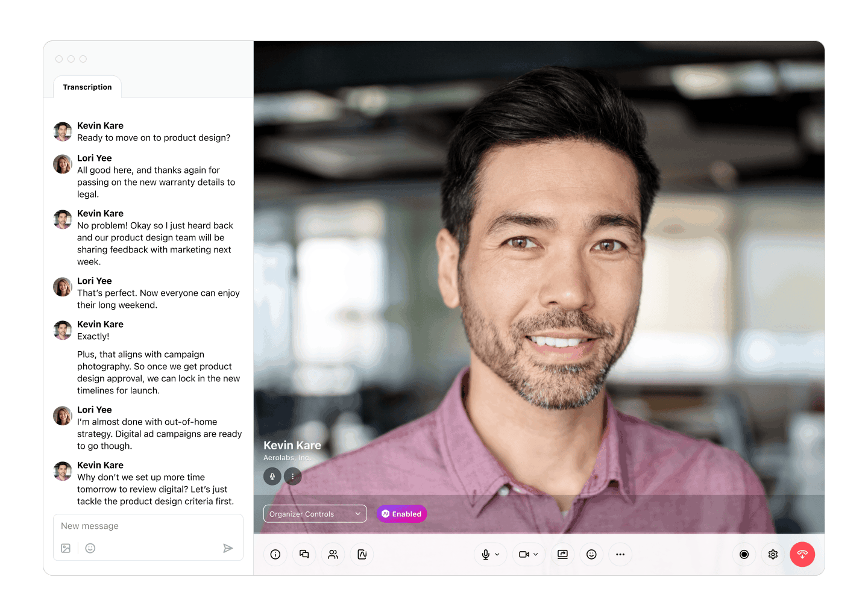Open meeting settings gear

click(x=773, y=554)
